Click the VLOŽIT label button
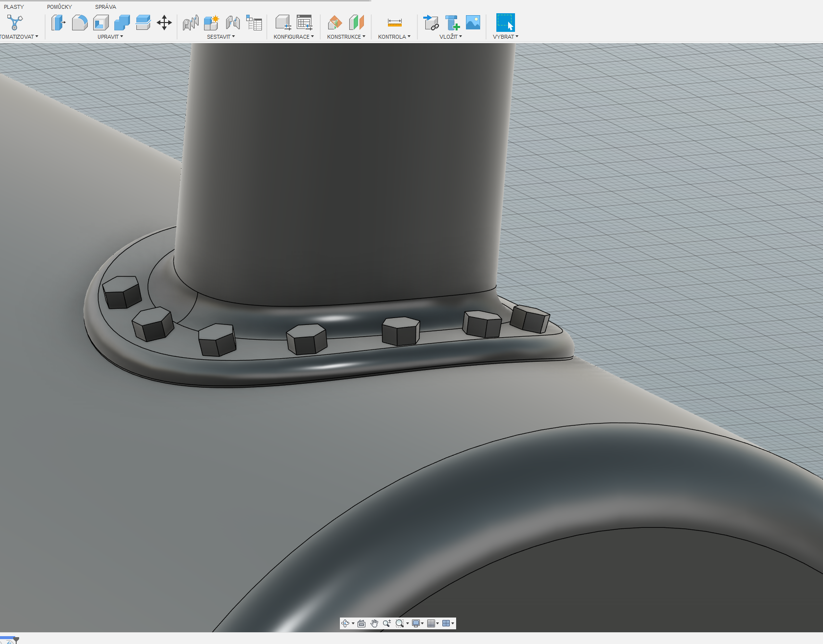The image size is (823, 644). (450, 37)
